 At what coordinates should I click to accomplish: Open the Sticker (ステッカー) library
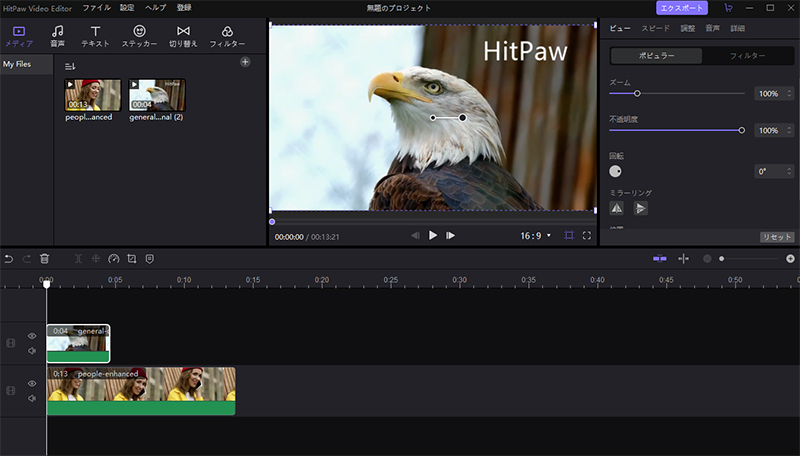coord(139,36)
